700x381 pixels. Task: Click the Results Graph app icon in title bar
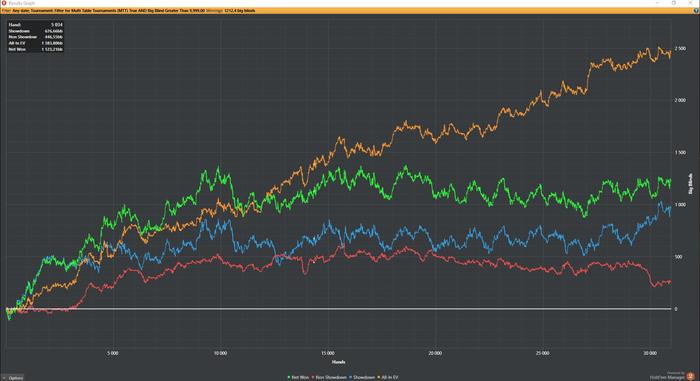point(4,3)
